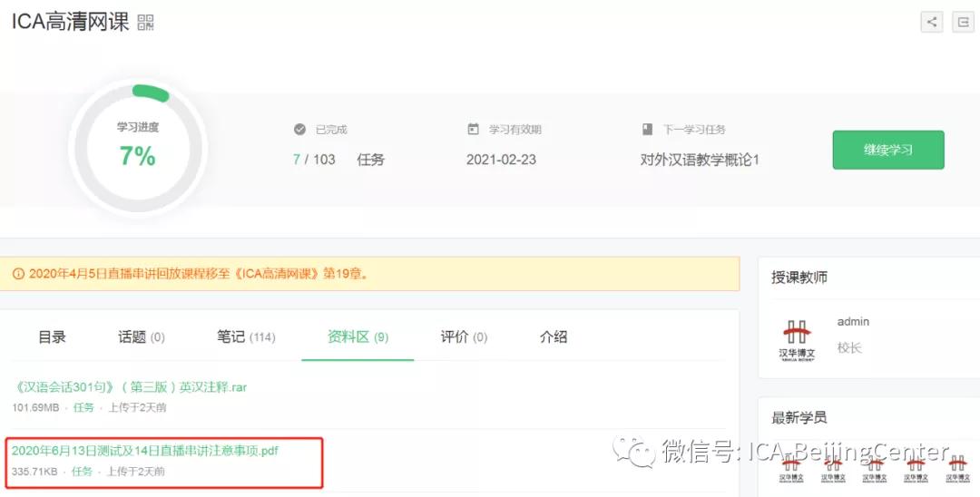Click the 7% learning progress ring
This screenshot has height=497, width=980.
(138, 147)
